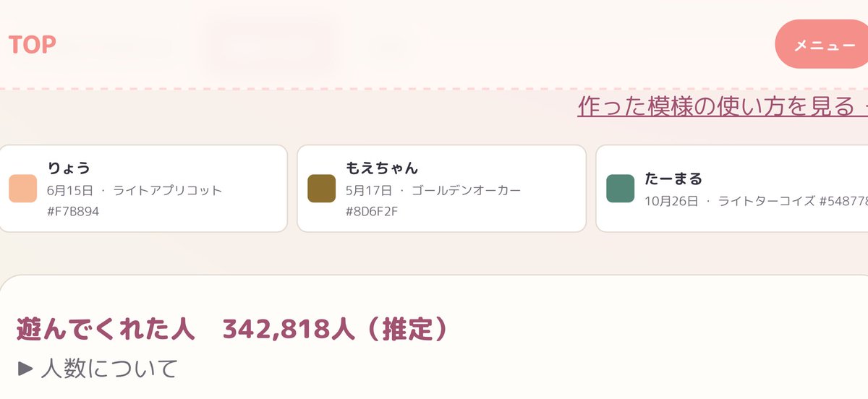Click the #F7B894 hex code
This screenshot has width=868, height=399.
tap(73, 212)
